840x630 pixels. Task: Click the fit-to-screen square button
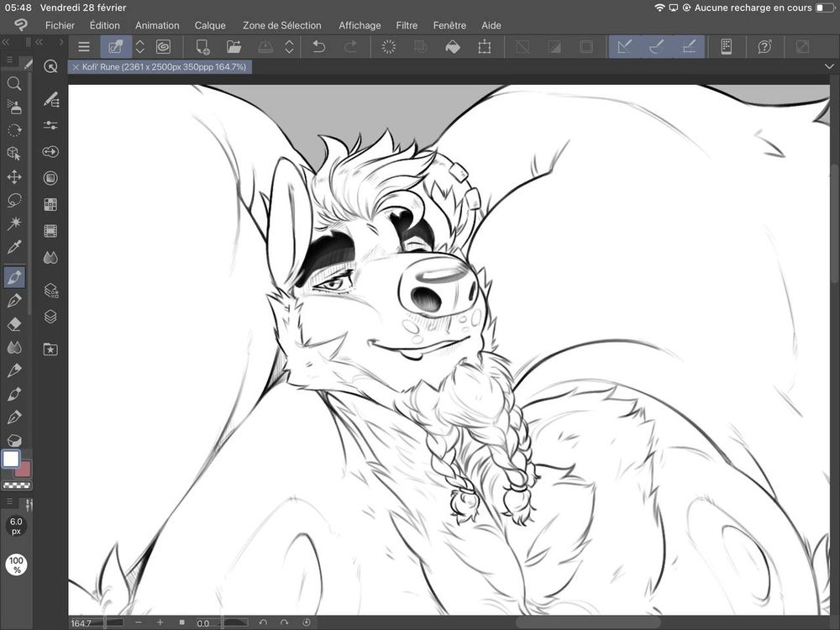pyautogui.click(x=181, y=622)
